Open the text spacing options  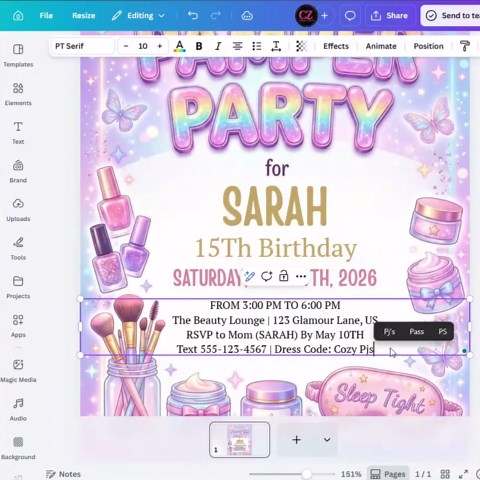276,46
